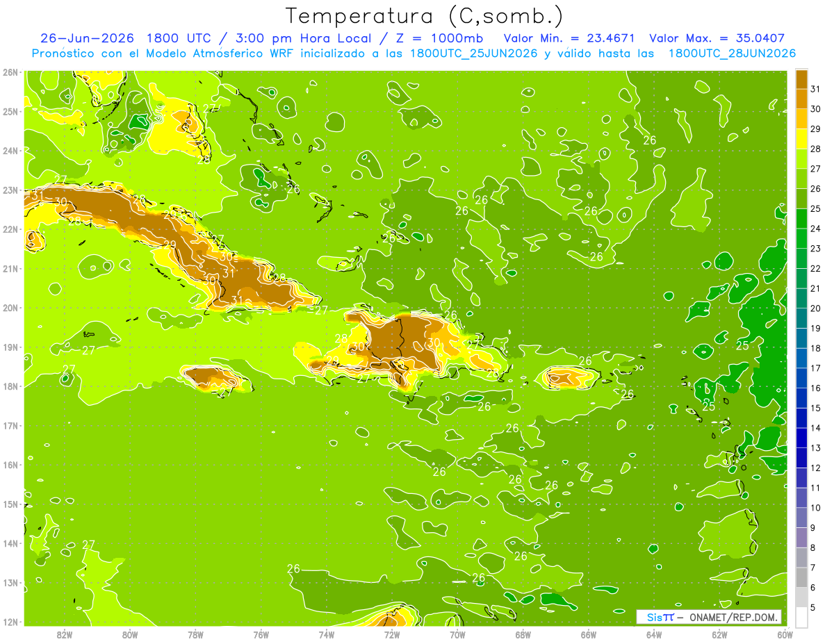Click the value "8" on the color scale
Image resolution: width=834 pixels, height=644 pixels.
click(x=813, y=548)
